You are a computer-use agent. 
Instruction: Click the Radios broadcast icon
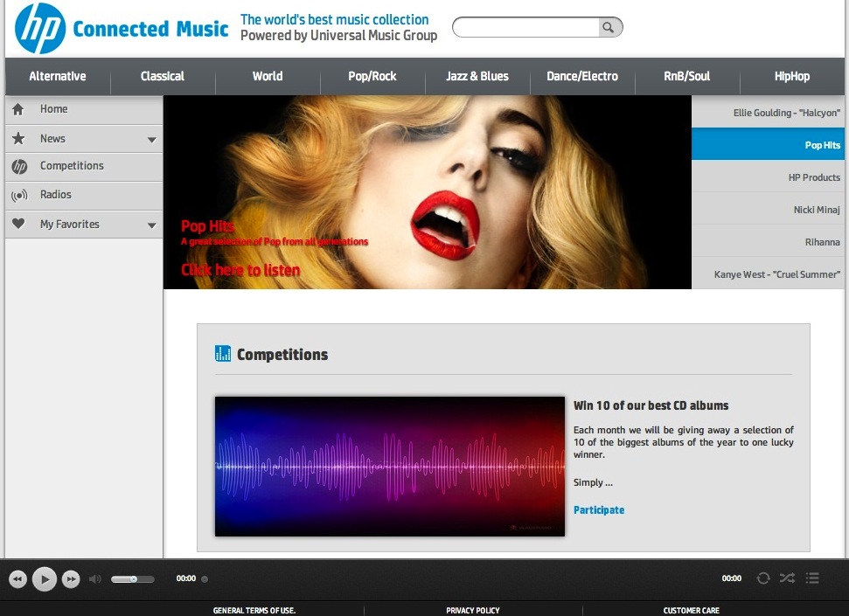[x=19, y=196]
